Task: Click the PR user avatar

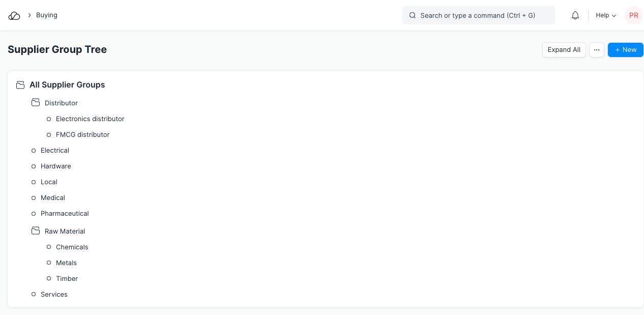Action: point(633,15)
